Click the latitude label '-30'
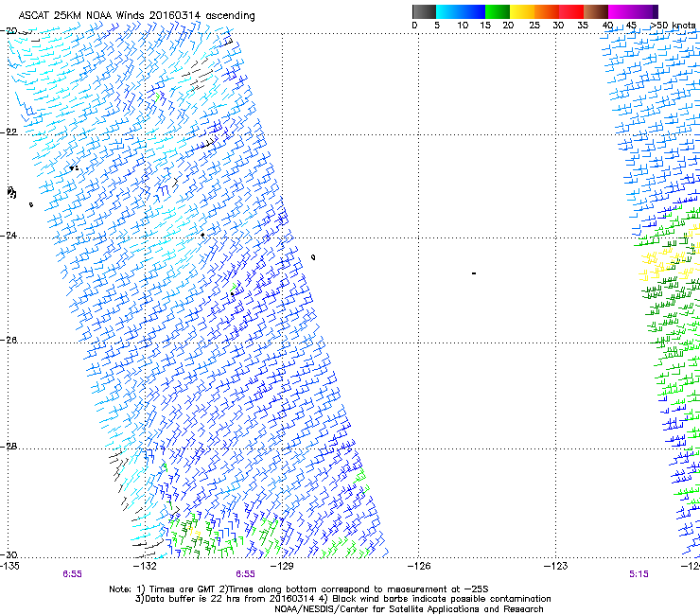700x615 pixels. pyautogui.click(x=9, y=554)
